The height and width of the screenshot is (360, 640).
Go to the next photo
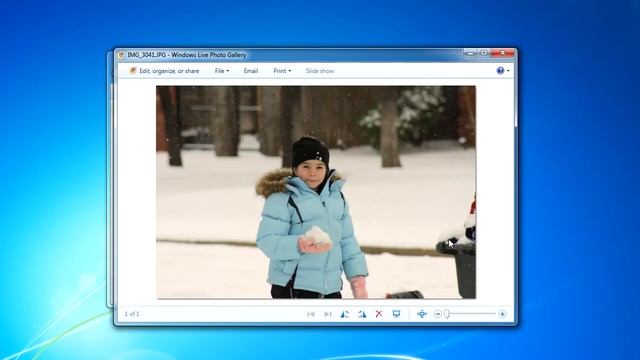pyautogui.click(x=327, y=314)
